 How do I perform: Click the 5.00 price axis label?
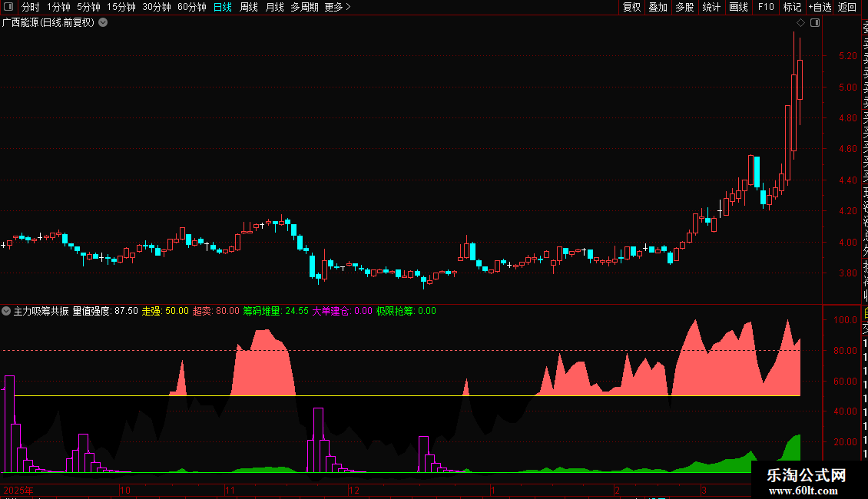pos(847,88)
